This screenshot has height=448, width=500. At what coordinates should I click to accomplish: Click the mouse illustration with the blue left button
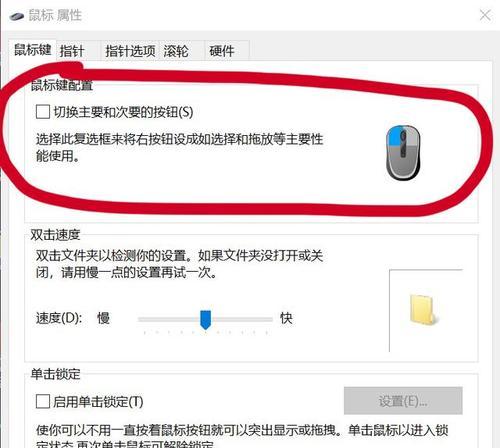click(x=403, y=153)
